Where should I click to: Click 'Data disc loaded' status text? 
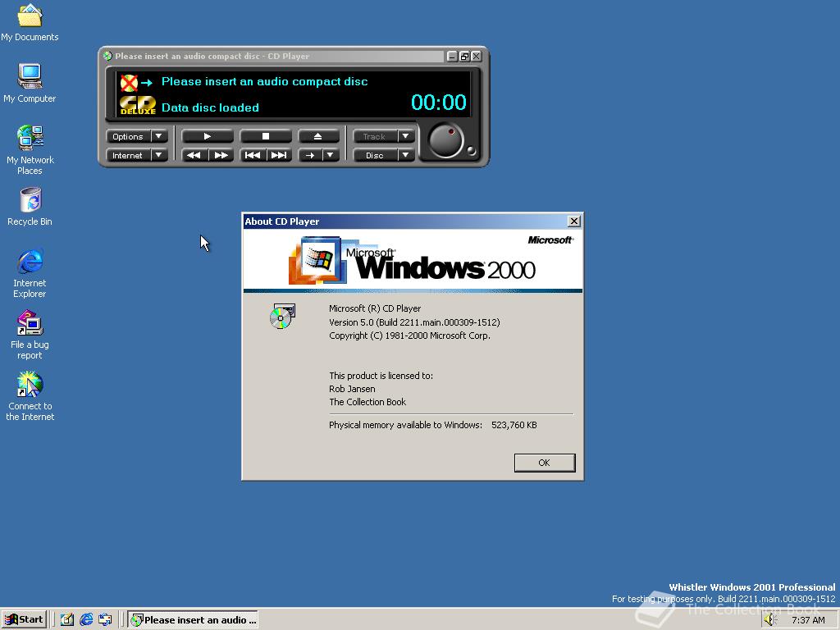(210, 107)
